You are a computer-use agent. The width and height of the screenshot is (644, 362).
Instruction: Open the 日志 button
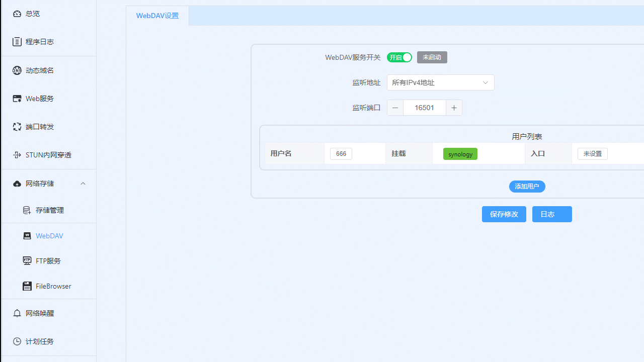pyautogui.click(x=551, y=214)
